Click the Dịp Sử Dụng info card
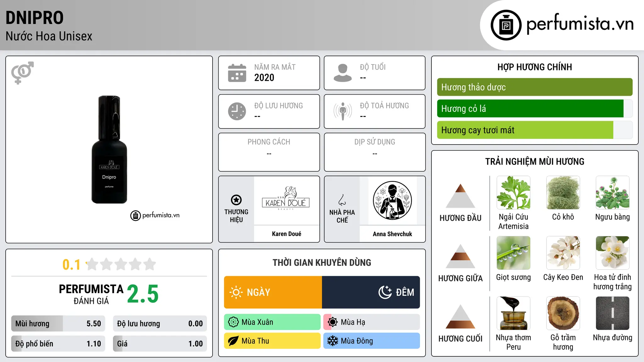This screenshot has height=362, width=644. point(375,152)
